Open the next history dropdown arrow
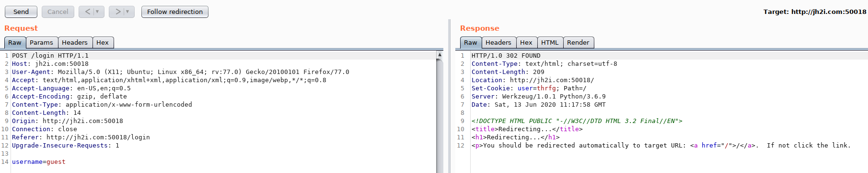Screen dimensions: 868x173 (127, 12)
